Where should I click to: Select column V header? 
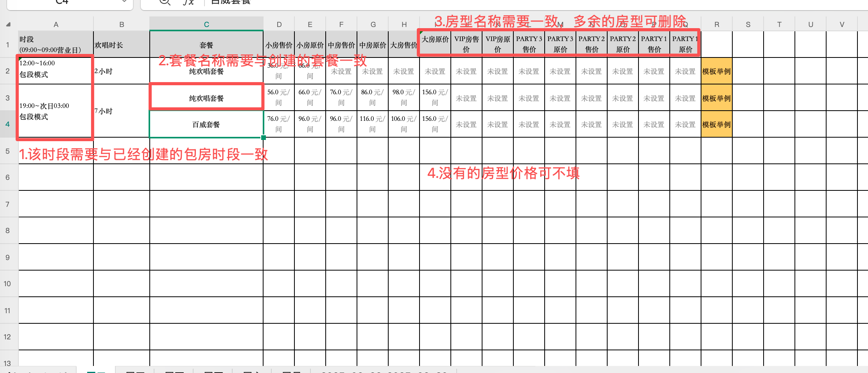(842, 24)
